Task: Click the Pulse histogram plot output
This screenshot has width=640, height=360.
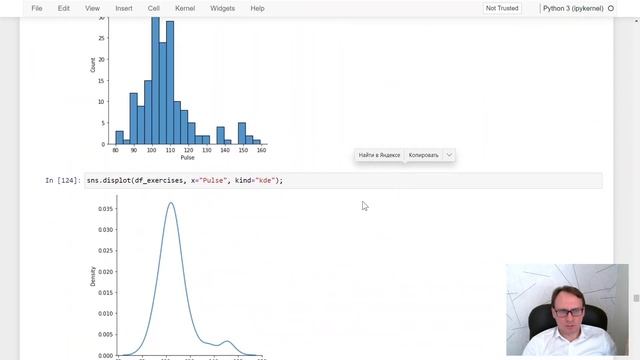Action: [178, 88]
